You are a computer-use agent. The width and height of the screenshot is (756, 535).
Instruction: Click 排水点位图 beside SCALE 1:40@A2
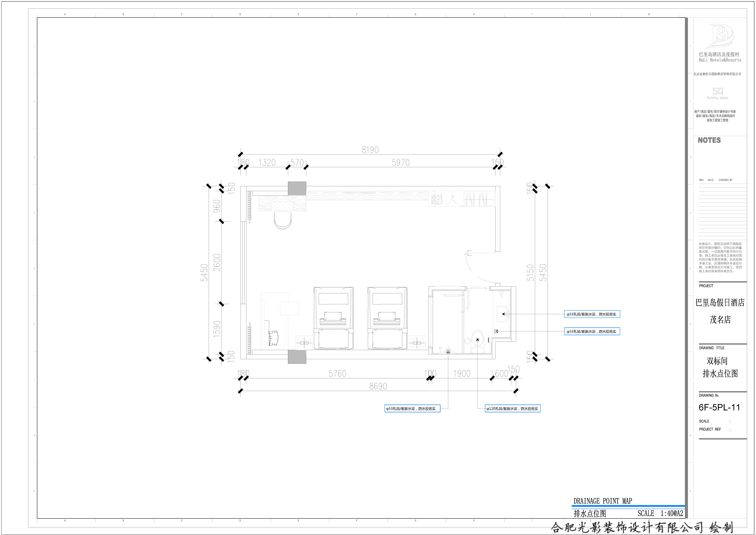(x=590, y=514)
